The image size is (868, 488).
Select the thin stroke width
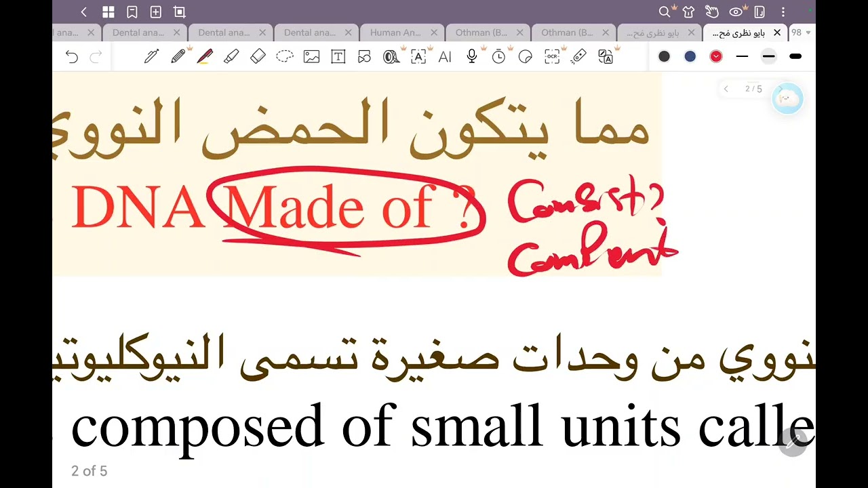742,56
